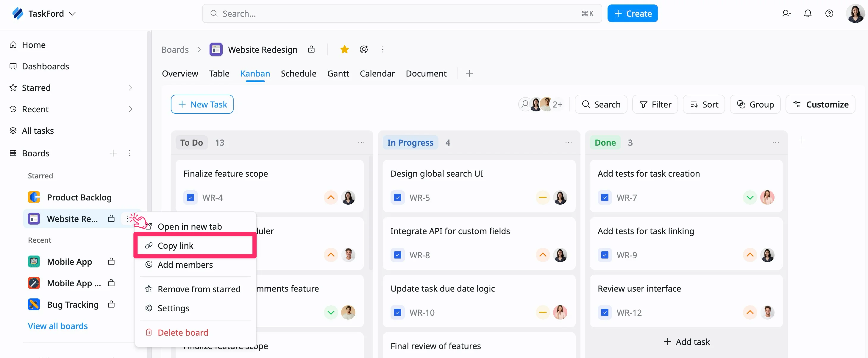Click the assignee avatar on WR-12 card
This screenshot has height=358, width=868.
coord(768,312)
